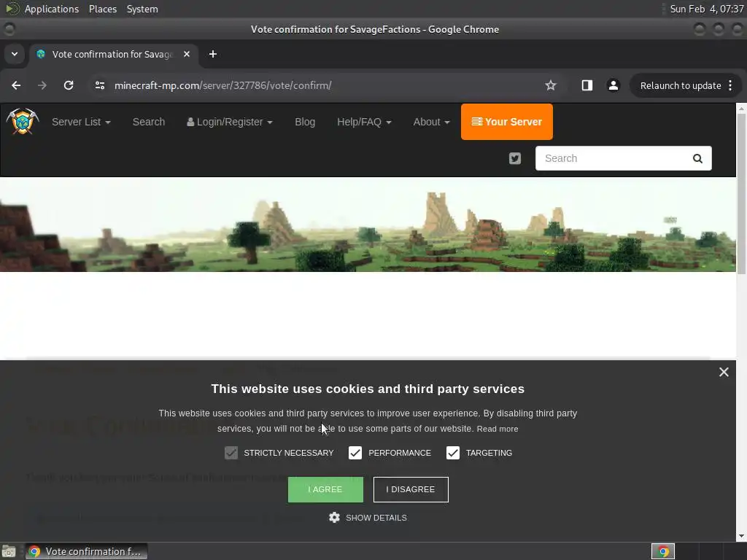Open site information icon in address bar
747x560 pixels.
pos(99,85)
